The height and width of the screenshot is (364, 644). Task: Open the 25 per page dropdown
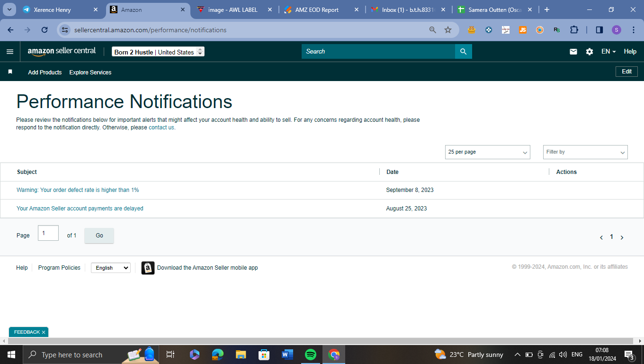[x=488, y=152]
